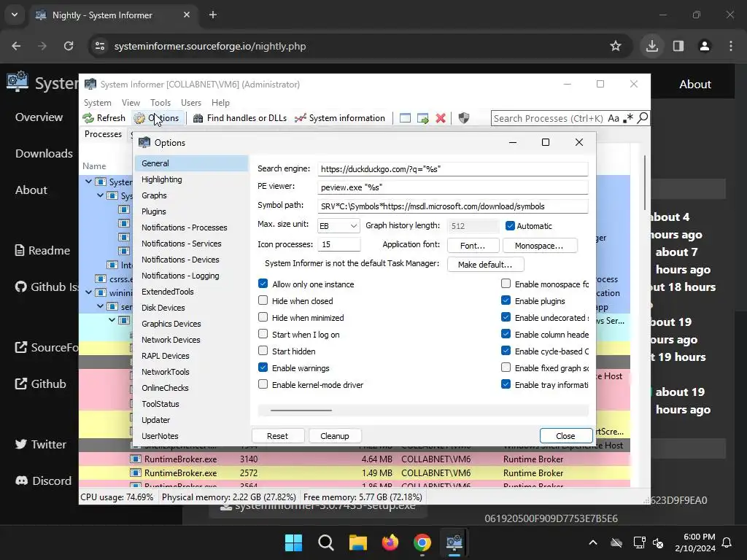Click the Search engine input field
Viewport: 747px width, 560px height.
click(452, 169)
